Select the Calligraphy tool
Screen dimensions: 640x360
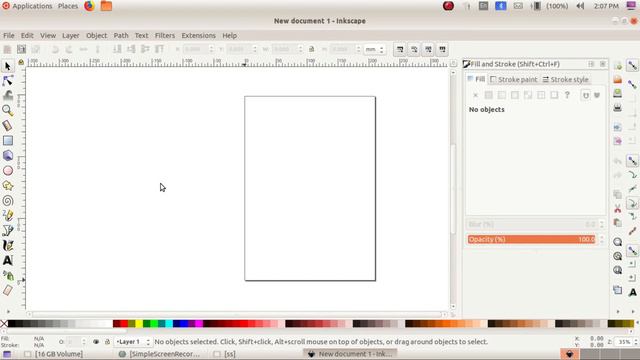point(7,245)
